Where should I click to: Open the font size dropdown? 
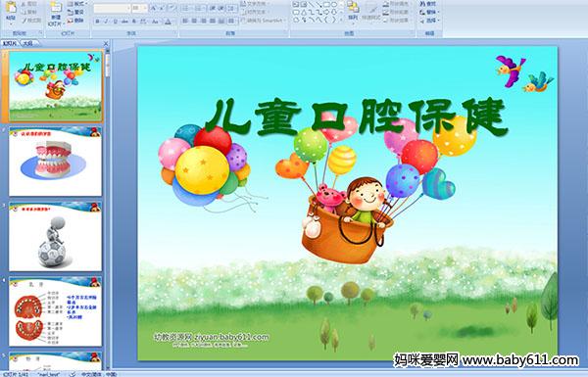pos(139,8)
